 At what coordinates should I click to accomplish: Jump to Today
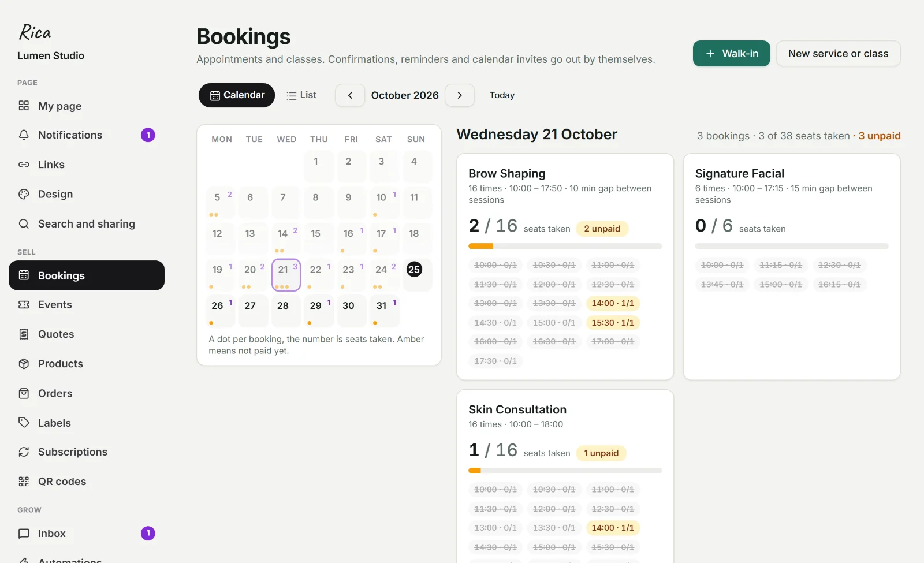pyautogui.click(x=502, y=95)
